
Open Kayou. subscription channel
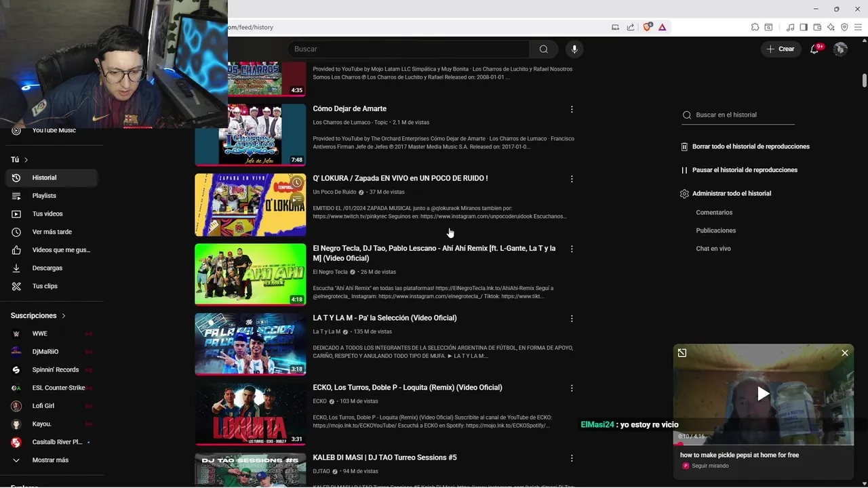click(52, 424)
